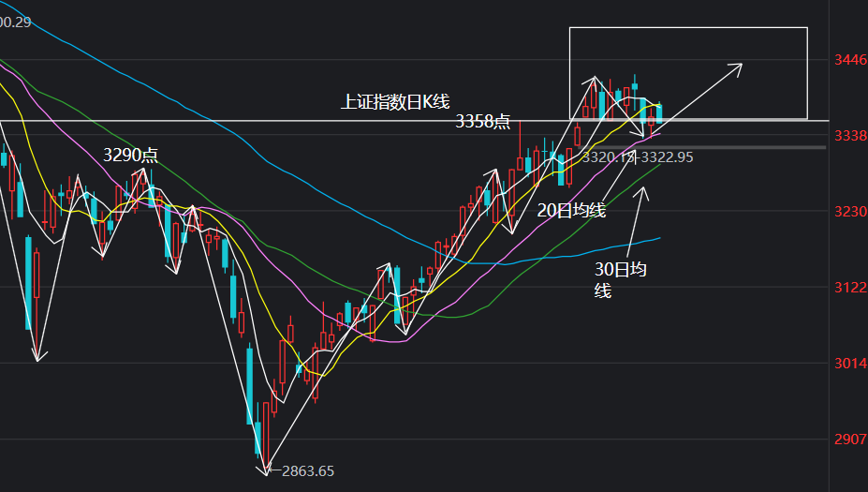Click the 上证指数日K线 chart title
The width and height of the screenshot is (868, 492).
[x=394, y=102]
